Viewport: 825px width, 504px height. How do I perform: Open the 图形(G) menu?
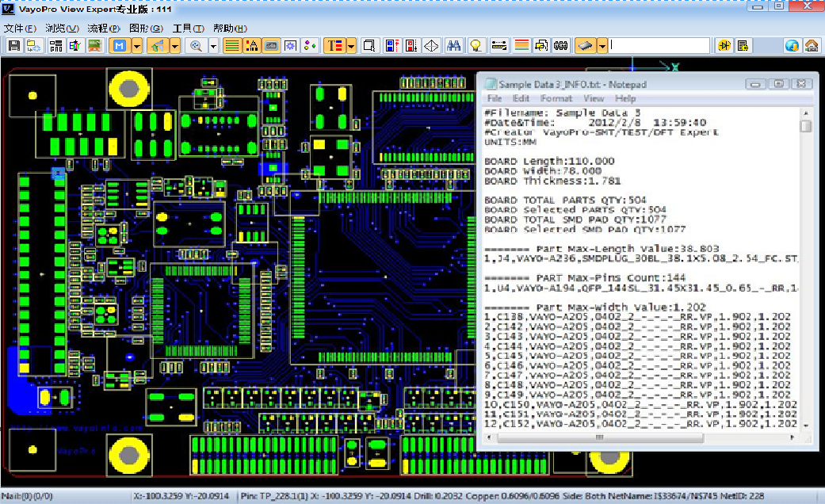[x=146, y=29]
